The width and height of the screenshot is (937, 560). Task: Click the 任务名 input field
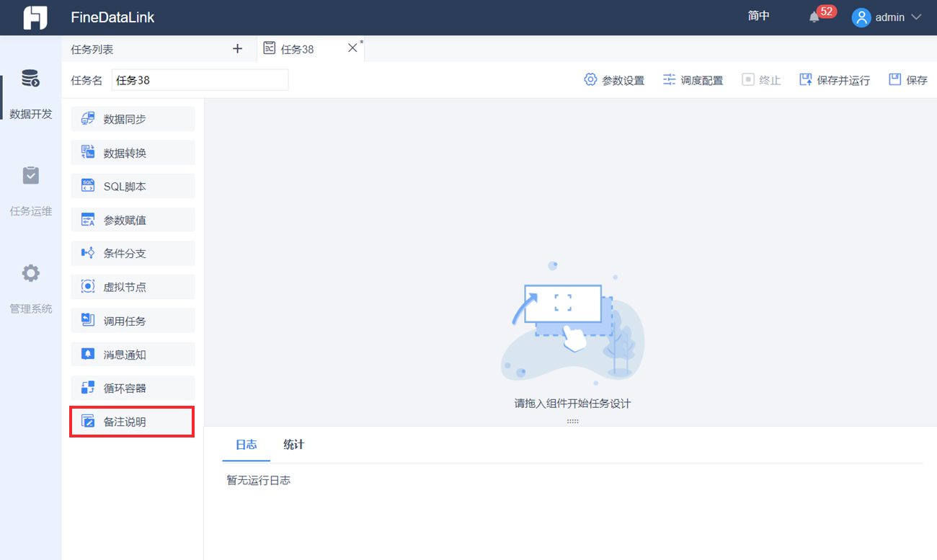click(200, 80)
